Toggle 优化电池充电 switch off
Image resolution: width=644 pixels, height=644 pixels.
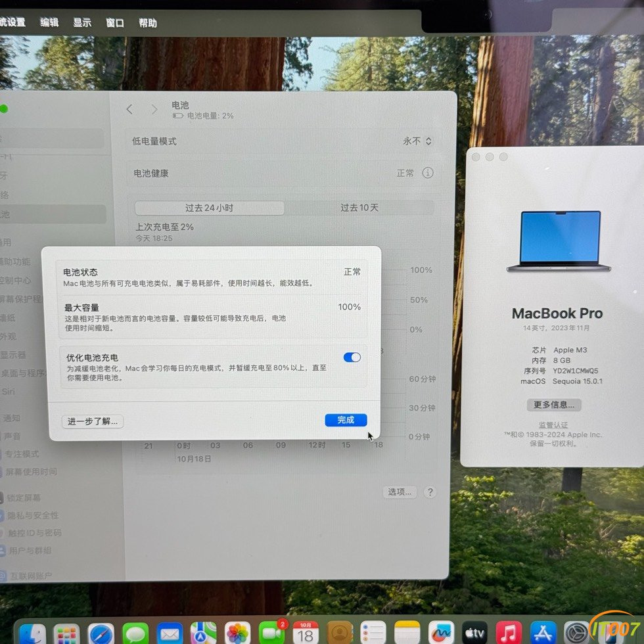352,357
